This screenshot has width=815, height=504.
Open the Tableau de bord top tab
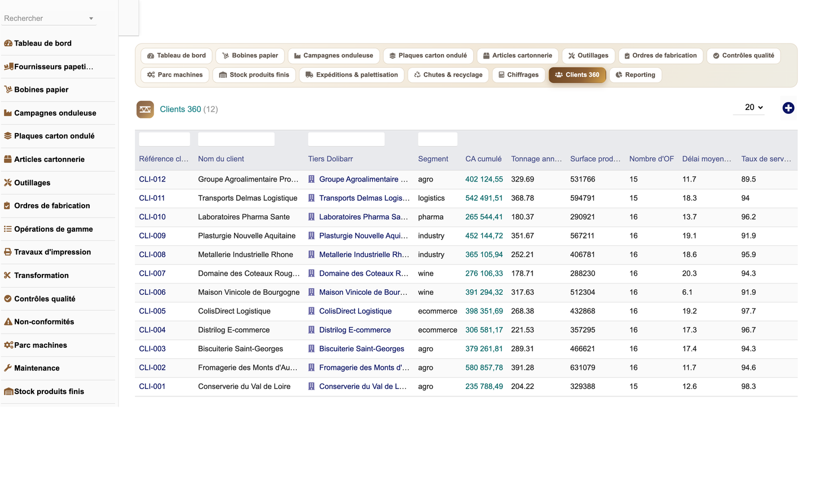tap(177, 56)
